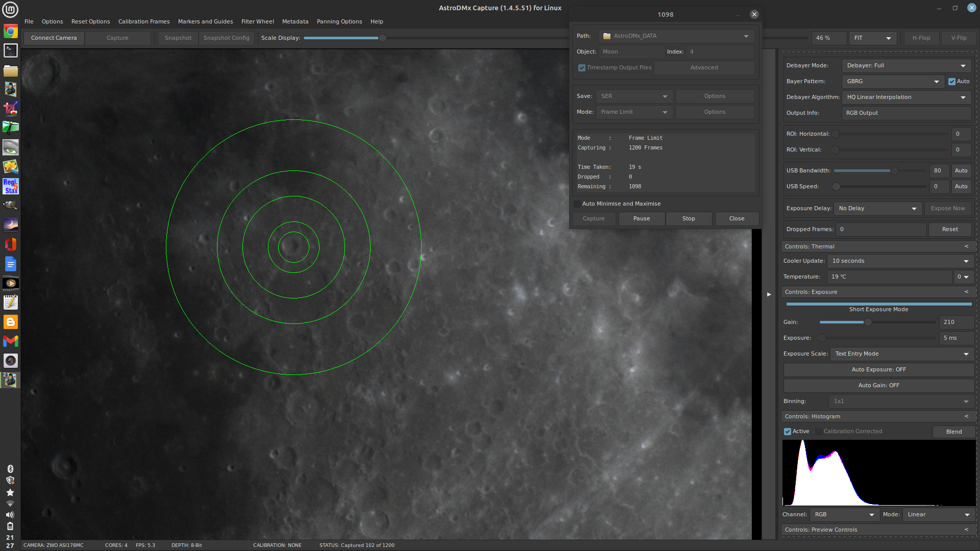This screenshot has width=980, height=551.
Task: Click the side panel collapse arrow
Action: 769,294
